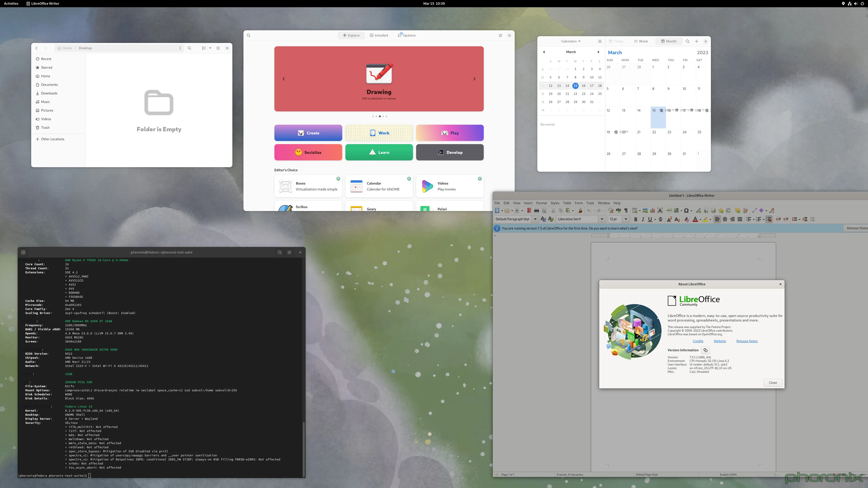Open the Develop category in Software
868x488 pixels.
pyautogui.click(x=450, y=152)
